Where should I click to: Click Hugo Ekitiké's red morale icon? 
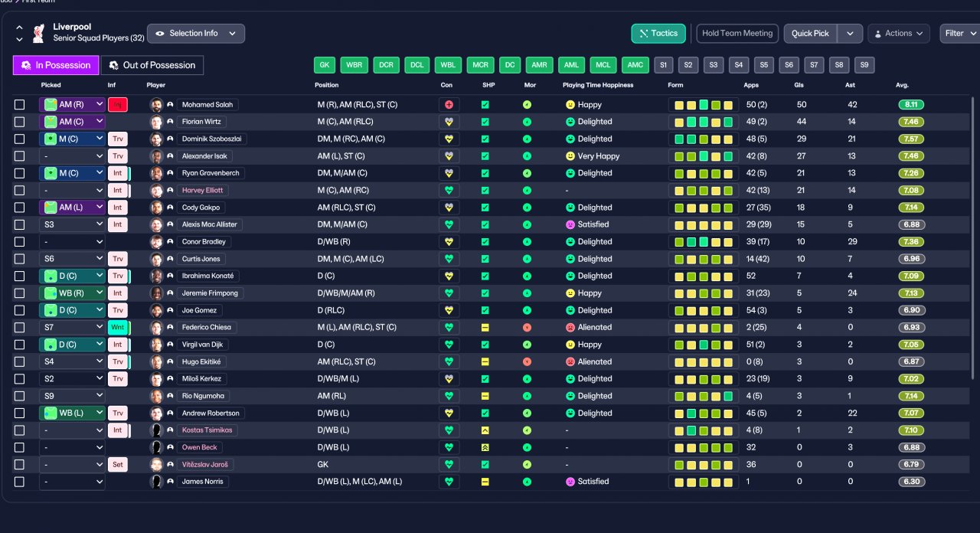point(527,361)
